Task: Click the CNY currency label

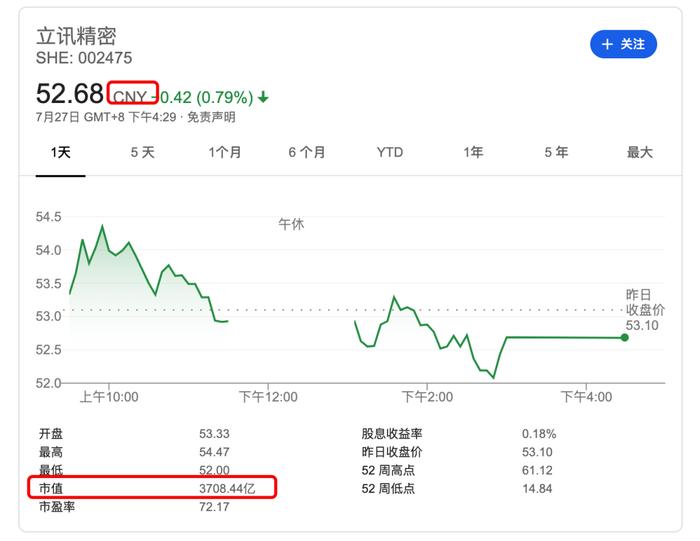Action: (x=130, y=96)
